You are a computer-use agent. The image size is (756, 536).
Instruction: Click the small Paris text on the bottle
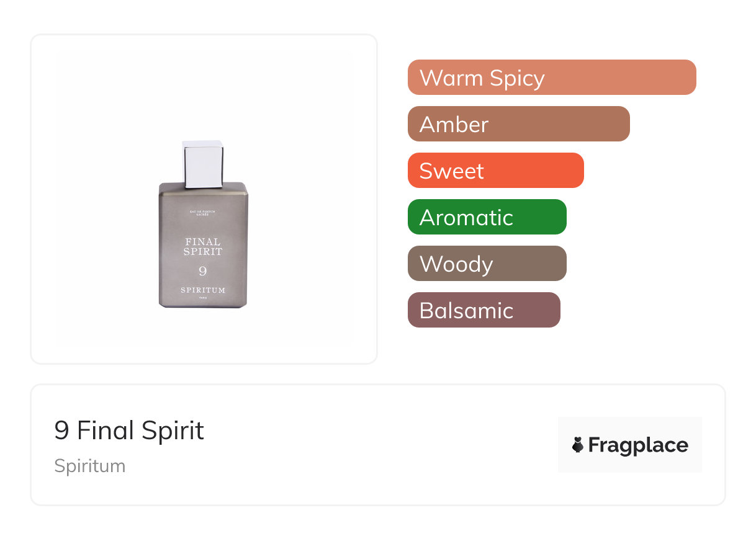pos(203,299)
